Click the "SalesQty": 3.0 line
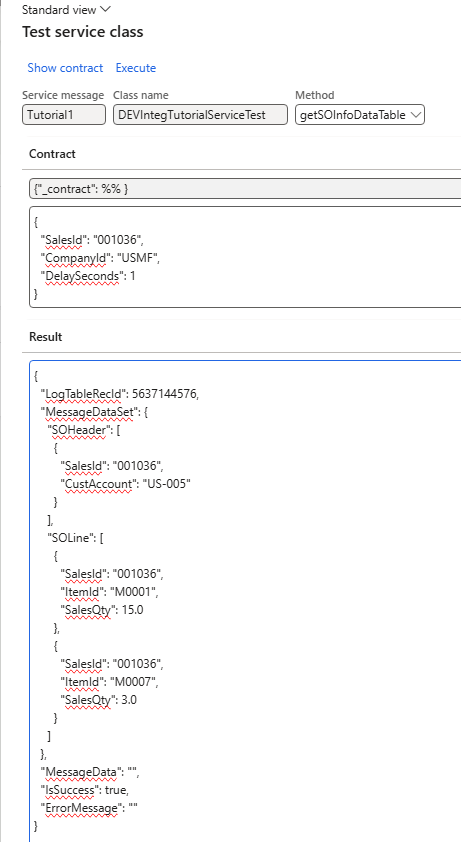The width and height of the screenshot is (461, 842). 99,700
